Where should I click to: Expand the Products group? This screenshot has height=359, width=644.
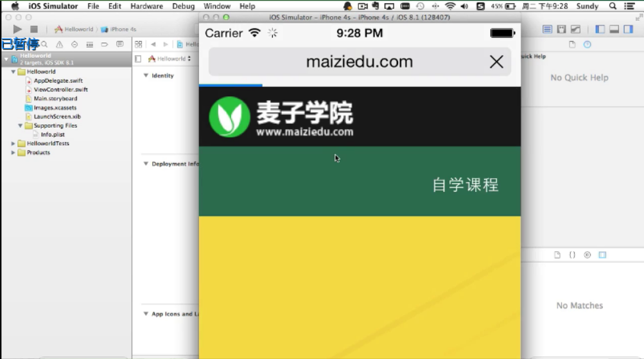pos(13,152)
